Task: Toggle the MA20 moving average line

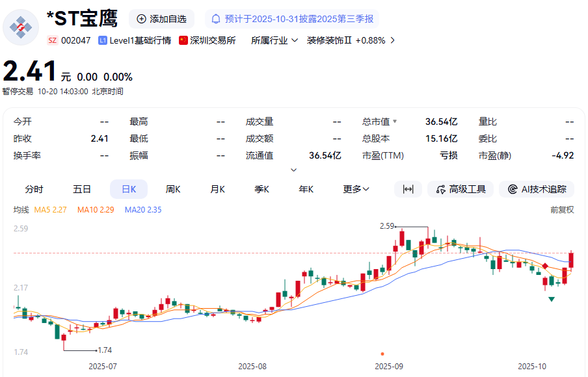Action: point(142,210)
